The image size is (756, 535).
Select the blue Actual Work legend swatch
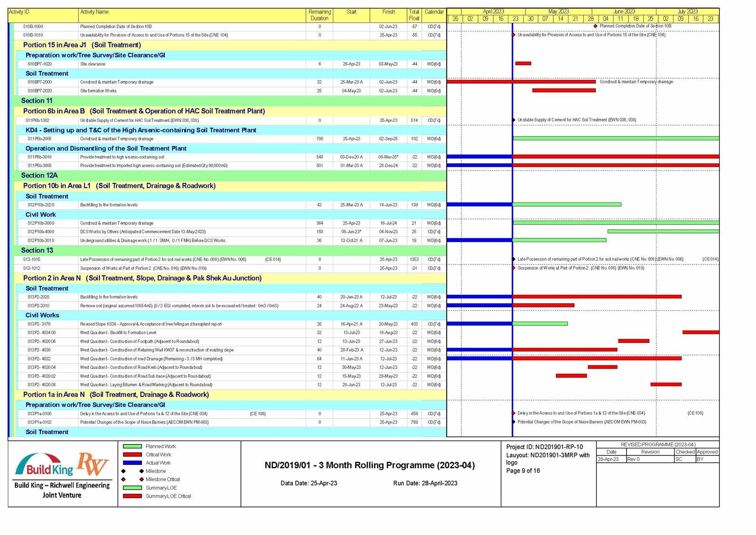(x=132, y=463)
